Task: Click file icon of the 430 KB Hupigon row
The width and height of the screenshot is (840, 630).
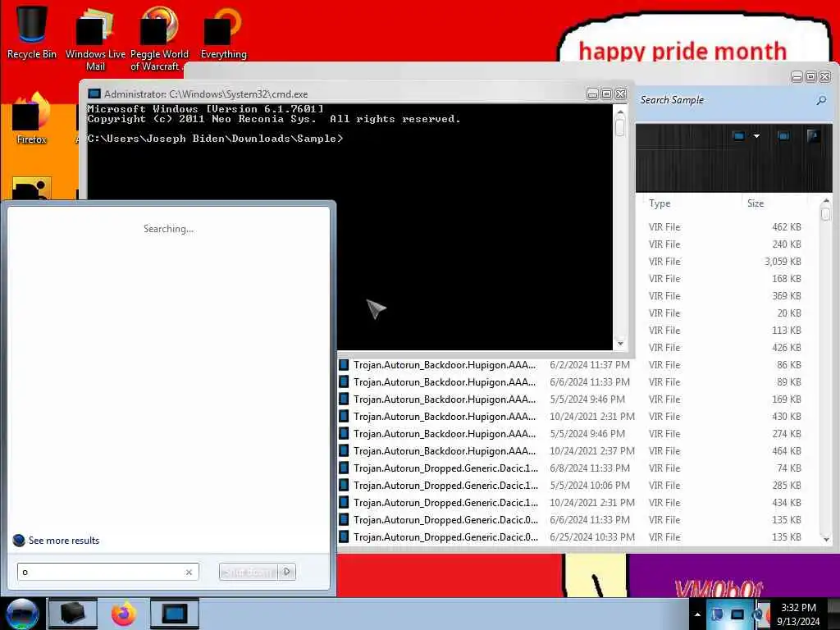Action: [x=344, y=416]
